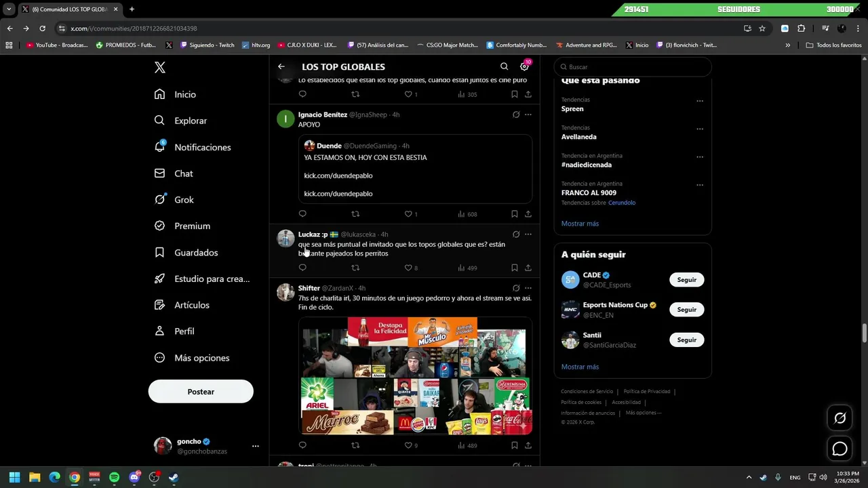Open more options on Luckaz :p post
The image size is (868, 488).
point(528,235)
